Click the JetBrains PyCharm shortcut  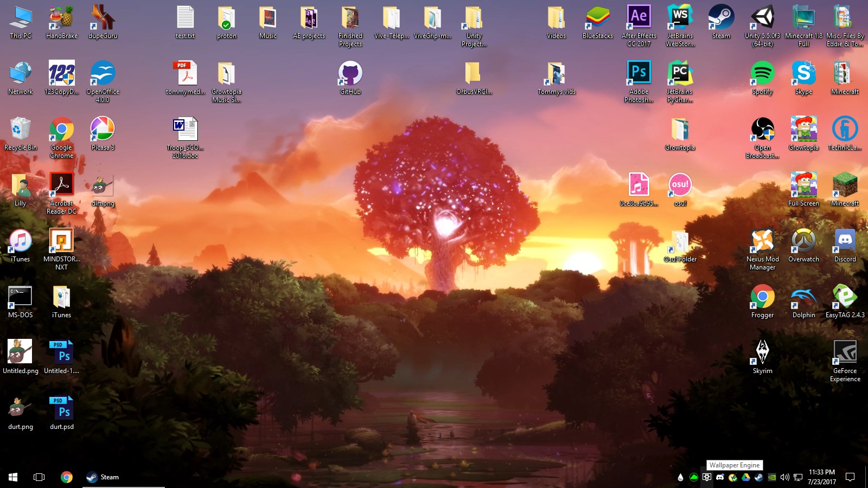click(680, 82)
